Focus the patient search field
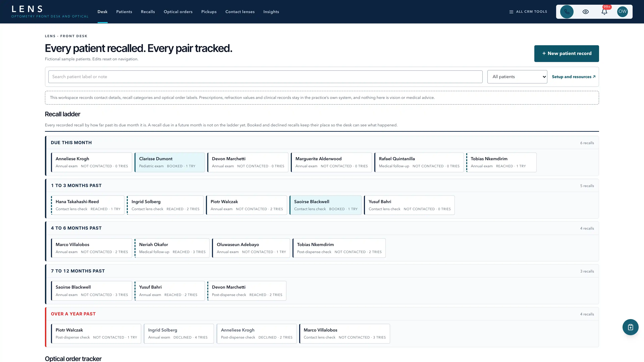The image size is (644, 362). pos(265,77)
